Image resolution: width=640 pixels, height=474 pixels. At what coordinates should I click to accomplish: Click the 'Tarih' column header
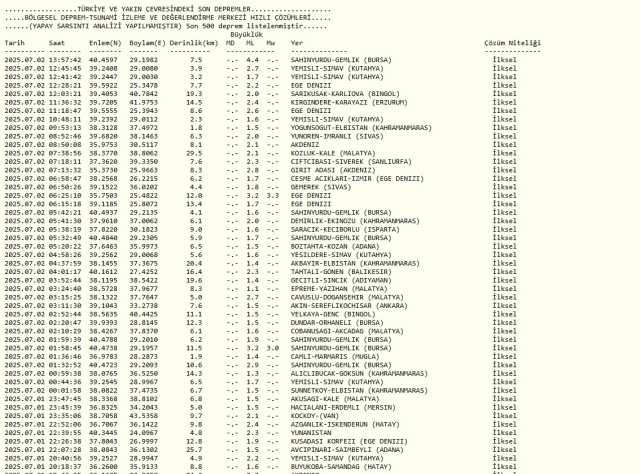coord(13,44)
